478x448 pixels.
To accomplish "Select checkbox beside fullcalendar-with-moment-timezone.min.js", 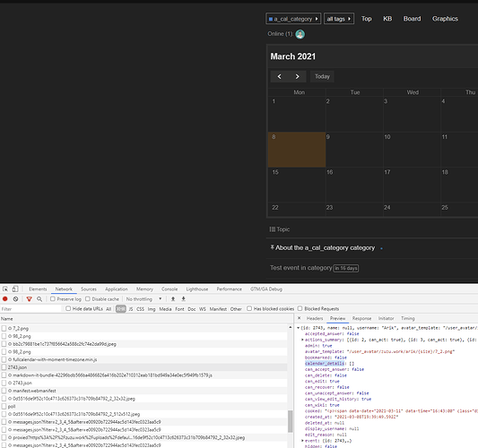I will (x=4, y=359).
